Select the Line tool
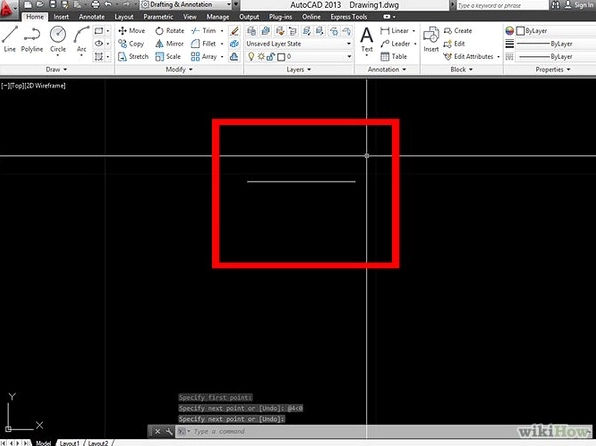596x446 pixels. point(10,39)
